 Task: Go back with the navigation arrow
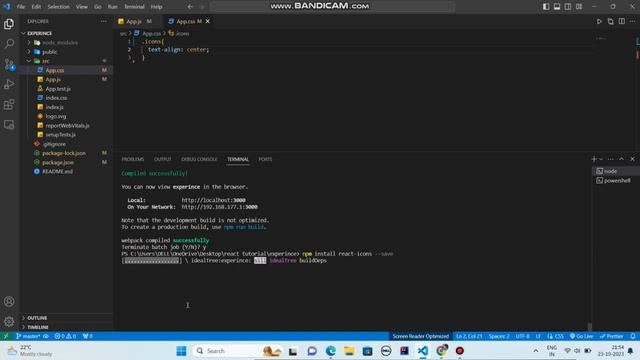coord(190,7)
